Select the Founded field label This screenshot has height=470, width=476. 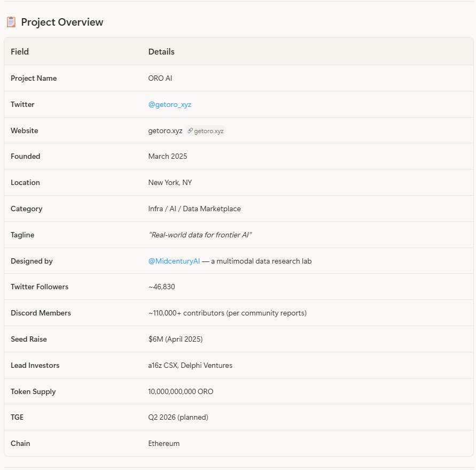click(x=26, y=156)
